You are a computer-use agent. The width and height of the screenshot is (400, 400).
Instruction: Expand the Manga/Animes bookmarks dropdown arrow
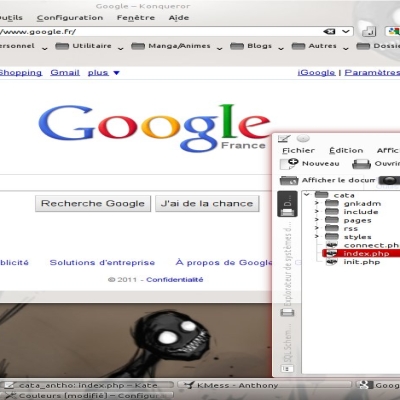[219, 48]
